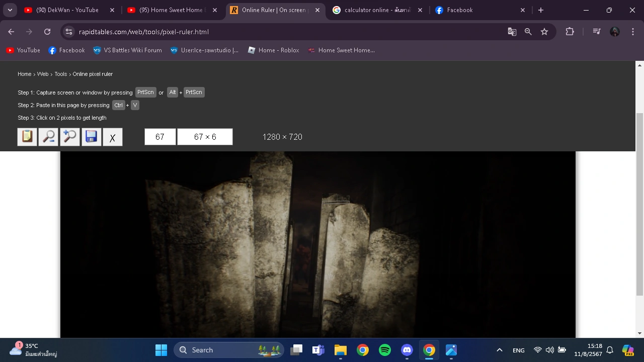Close the Online Ruler tab
Viewport: 644px width, 362px height.
click(317, 10)
